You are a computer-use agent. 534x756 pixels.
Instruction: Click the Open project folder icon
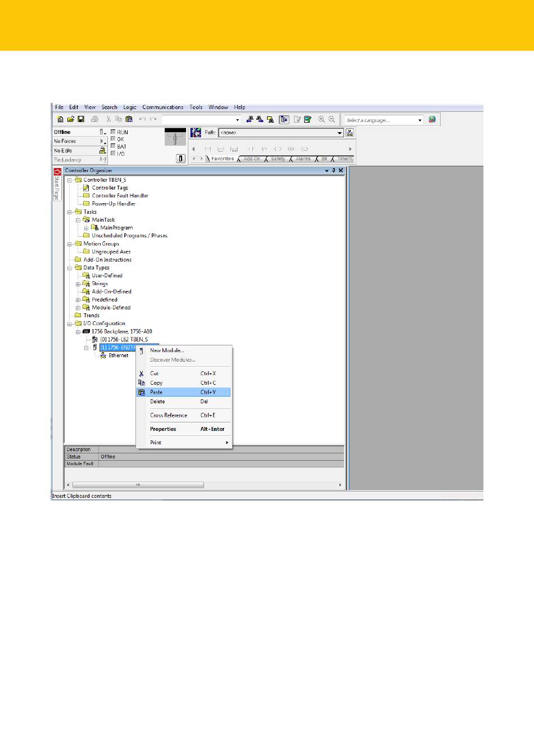pyautogui.click(x=70, y=119)
